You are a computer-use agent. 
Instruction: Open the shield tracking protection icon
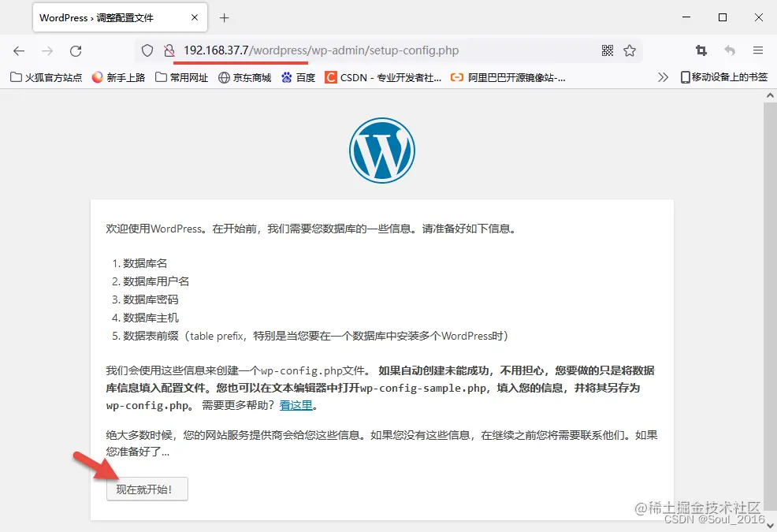pos(147,50)
